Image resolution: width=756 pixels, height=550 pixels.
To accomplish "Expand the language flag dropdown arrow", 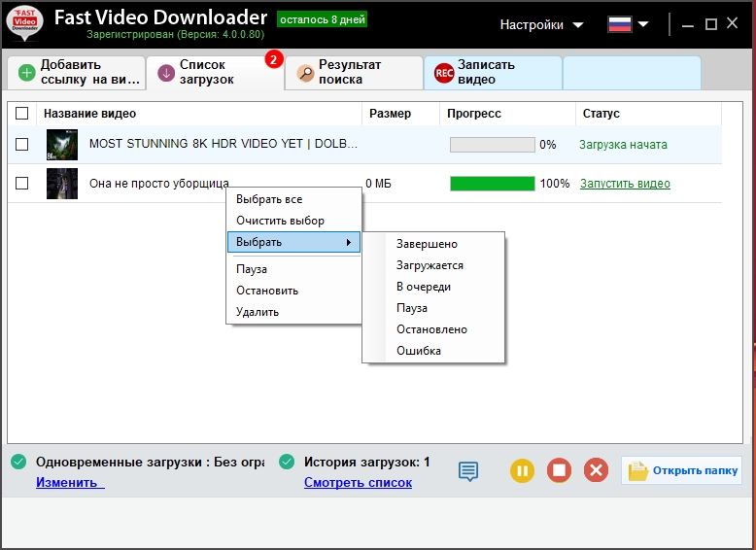I will tap(643, 24).
